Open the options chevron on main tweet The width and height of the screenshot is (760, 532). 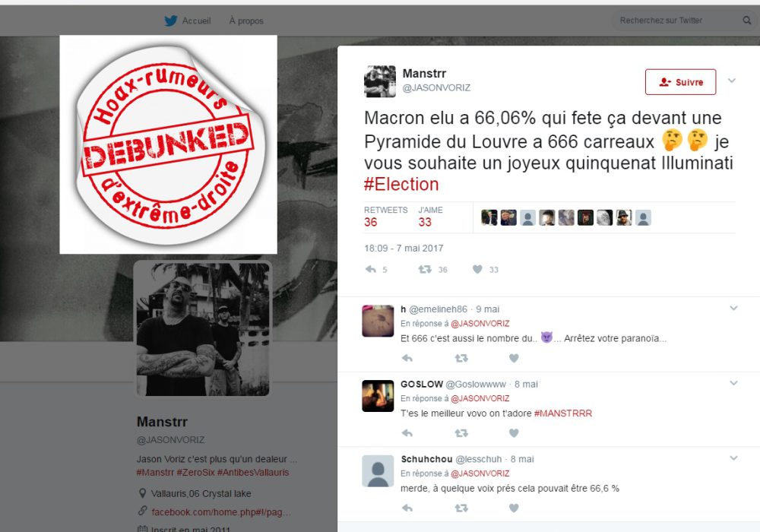pos(732,81)
